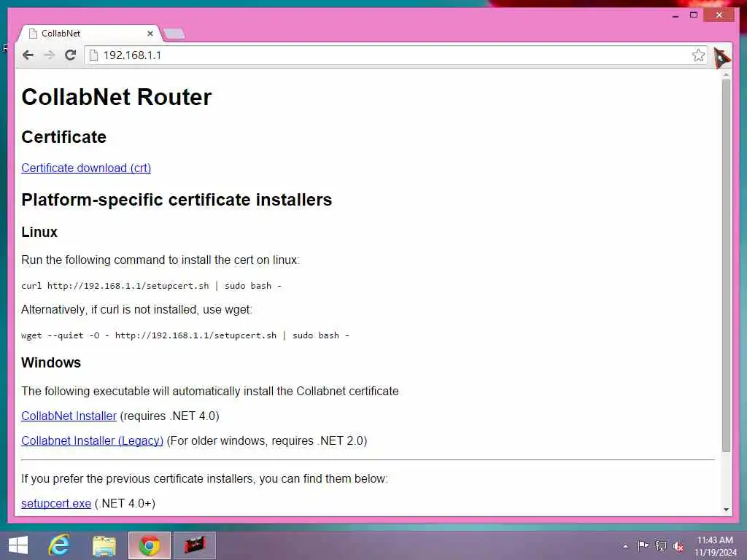747x560 pixels.
Task: Show hidden tray icons arrow
Action: pos(625,546)
